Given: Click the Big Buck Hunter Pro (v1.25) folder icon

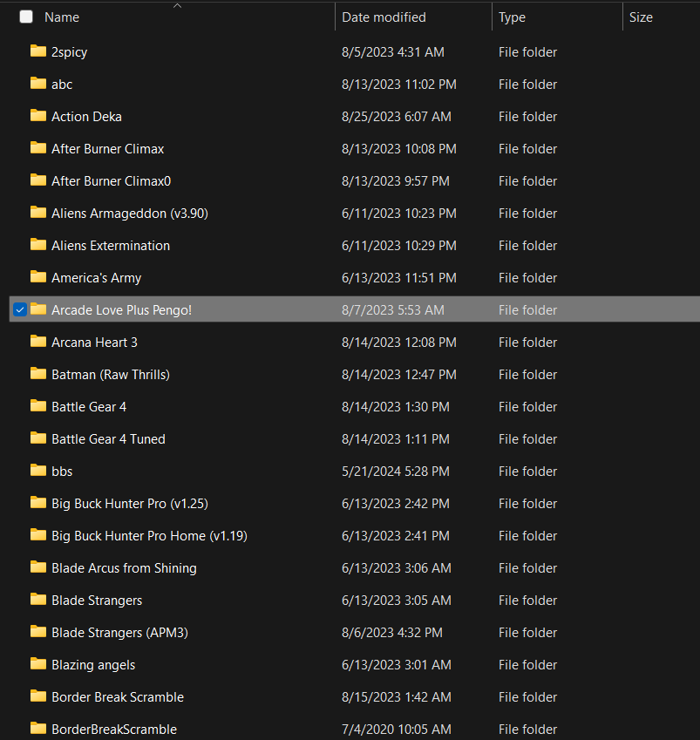Looking at the screenshot, I should coord(38,503).
